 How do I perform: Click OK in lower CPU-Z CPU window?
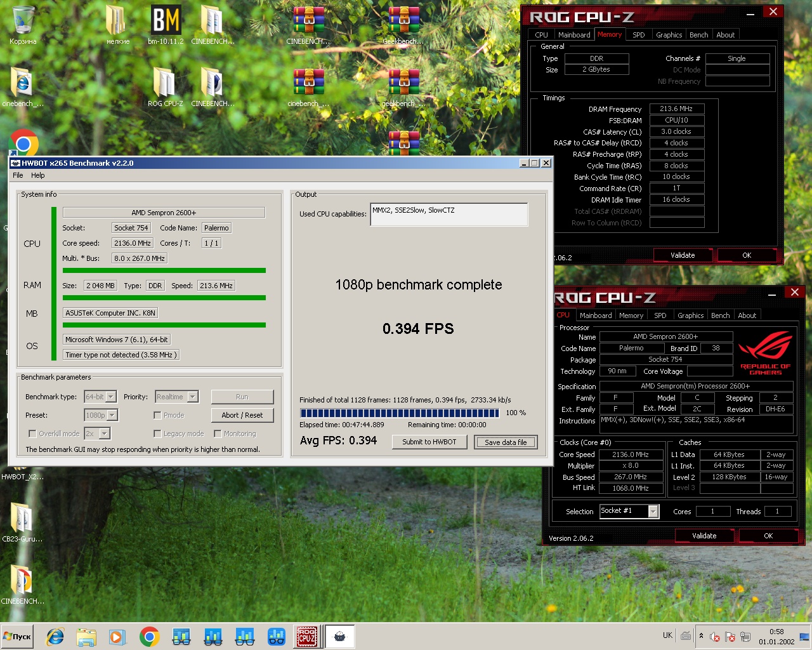coord(768,536)
